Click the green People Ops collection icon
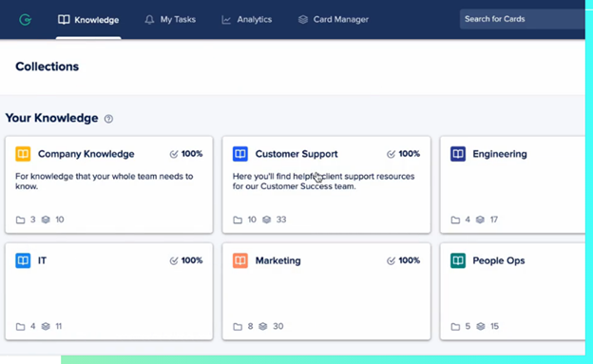The height and width of the screenshot is (364, 593). pos(458,260)
